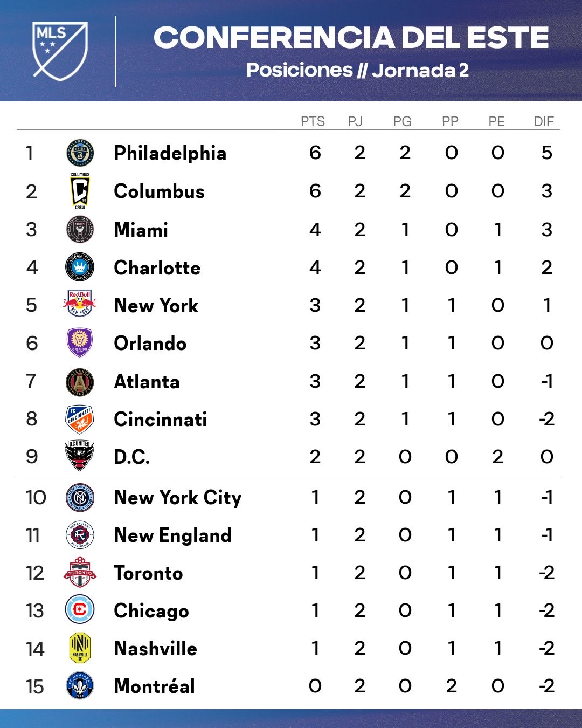Viewport: 582px width, 728px height.
Task: Select the New York City team name
Action: (178, 497)
